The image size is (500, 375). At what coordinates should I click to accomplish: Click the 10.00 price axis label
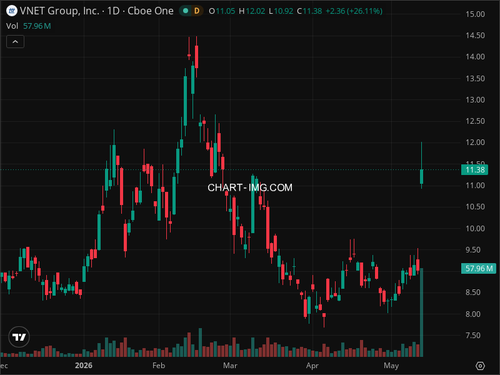click(475, 228)
